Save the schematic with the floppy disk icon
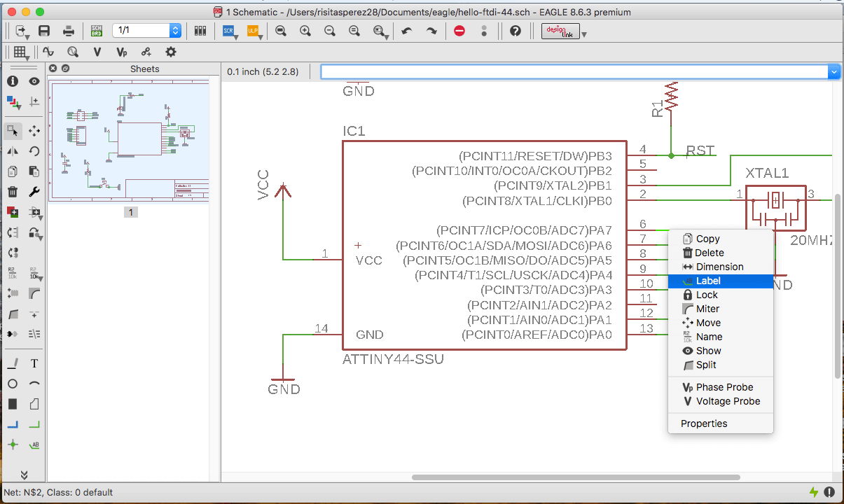Screen dimensions: 844x504 tap(43, 31)
